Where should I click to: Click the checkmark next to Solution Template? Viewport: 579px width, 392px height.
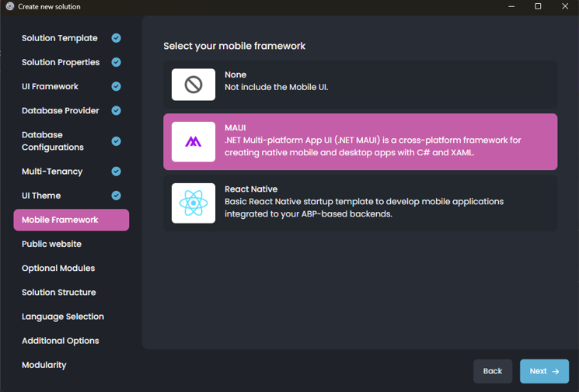pyautogui.click(x=117, y=38)
